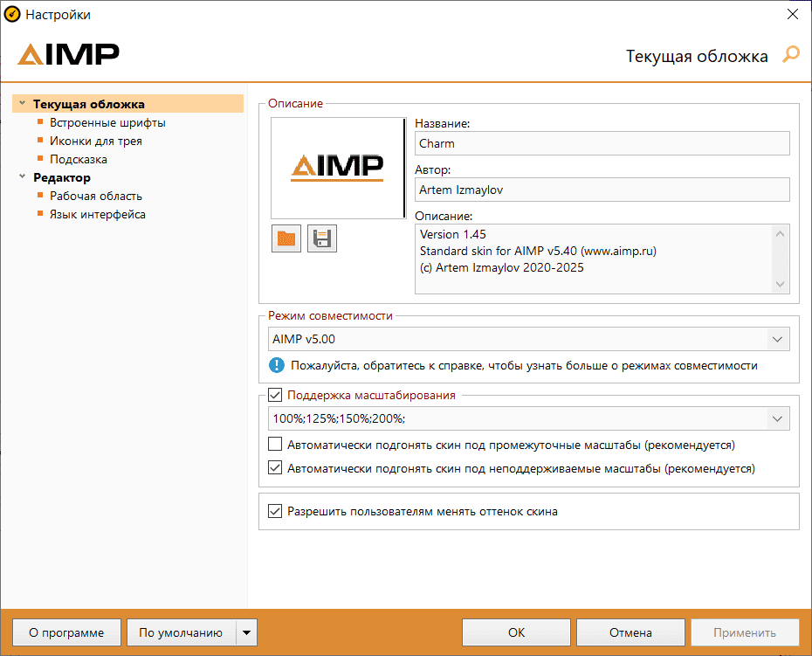Click the skin preview thumbnail
812x656 pixels.
click(338, 168)
